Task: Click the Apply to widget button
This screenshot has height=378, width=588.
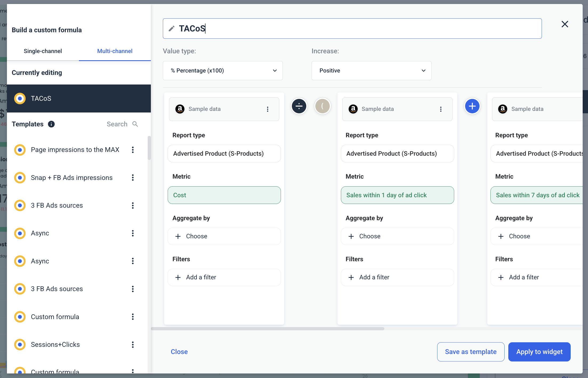Action: coord(539,352)
